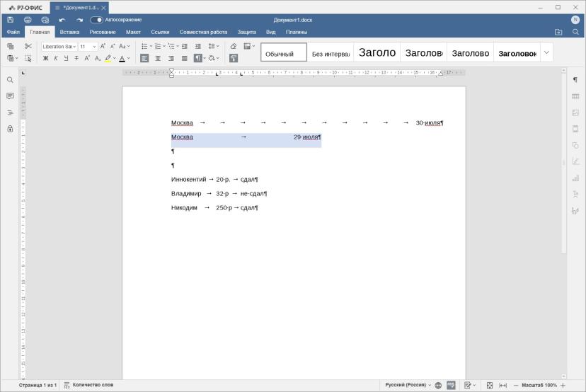Screen dimensions: 586x392
Task: Open paragraph settings in right sidebar
Action: coord(575,80)
